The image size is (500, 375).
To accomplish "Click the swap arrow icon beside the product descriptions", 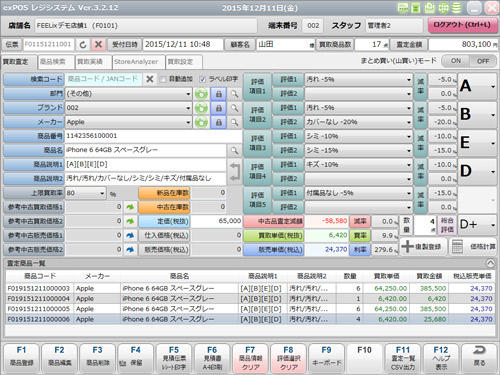I will coord(235,171).
